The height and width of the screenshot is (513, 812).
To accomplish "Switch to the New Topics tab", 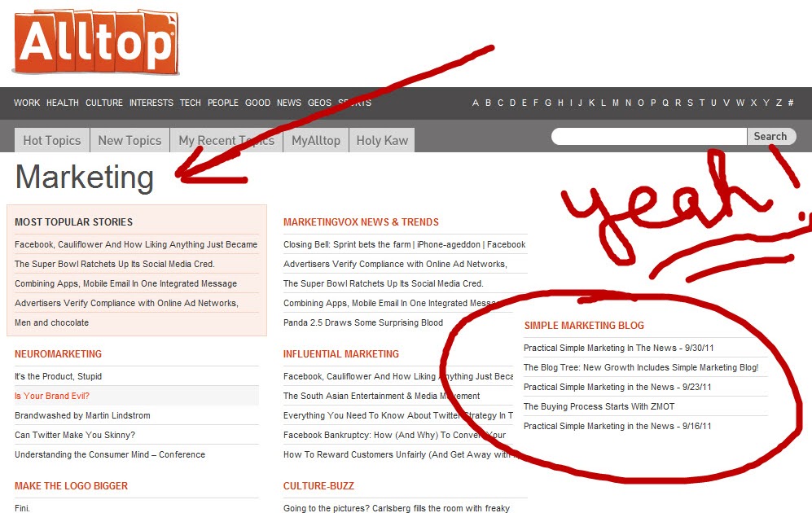I will pos(129,140).
